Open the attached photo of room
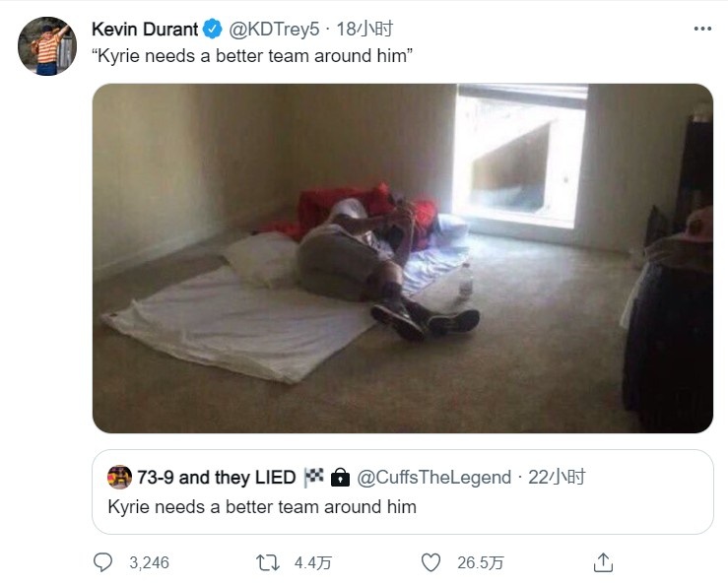 click(x=403, y=258)
